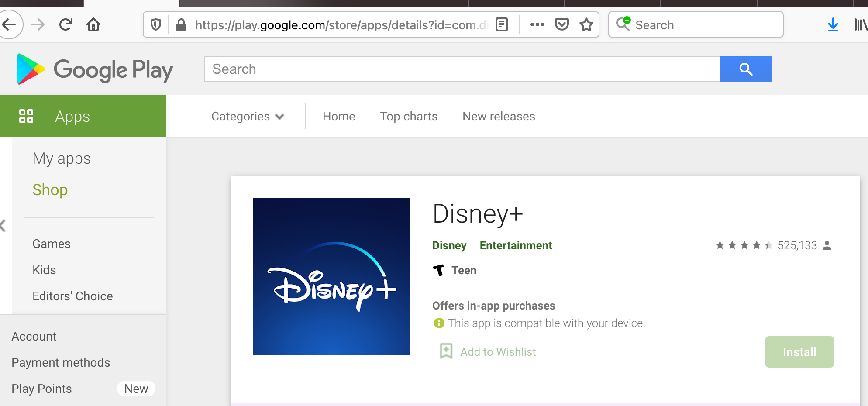The image size is (868, 406).
Task: Toggle reader view icon in address bar
Action: click(502, 25)
